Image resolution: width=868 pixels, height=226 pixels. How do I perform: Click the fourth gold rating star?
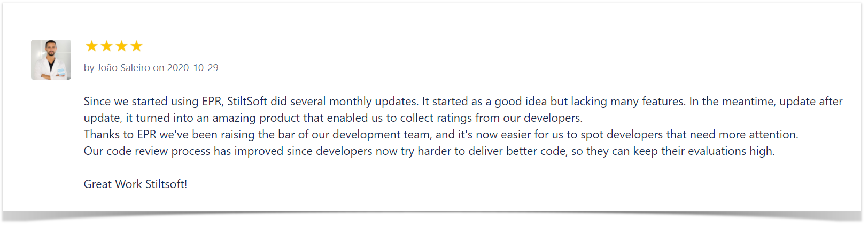pyautogui.click(x=136, y=46)
